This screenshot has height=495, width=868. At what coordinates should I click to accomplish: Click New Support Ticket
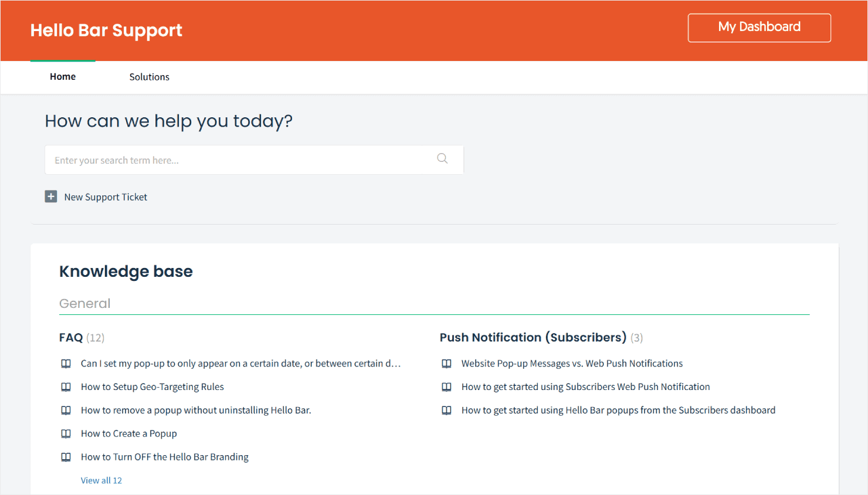pos(106,196)
